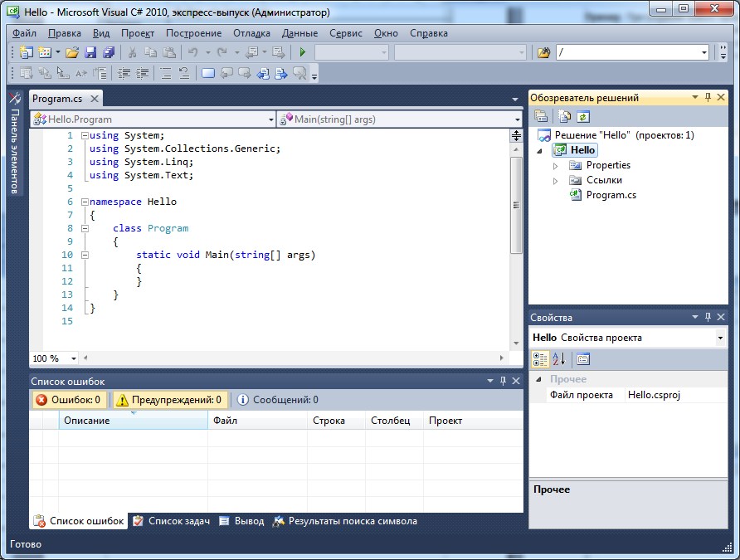Click Solution Explorer's Show All Files icon

(x=564, y=116)
